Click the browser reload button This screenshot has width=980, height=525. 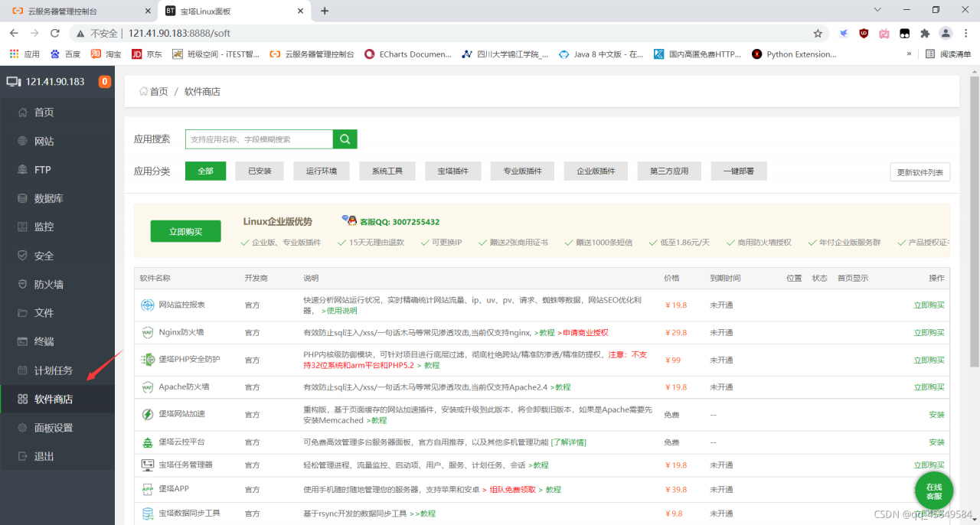(x=55, y=34)
